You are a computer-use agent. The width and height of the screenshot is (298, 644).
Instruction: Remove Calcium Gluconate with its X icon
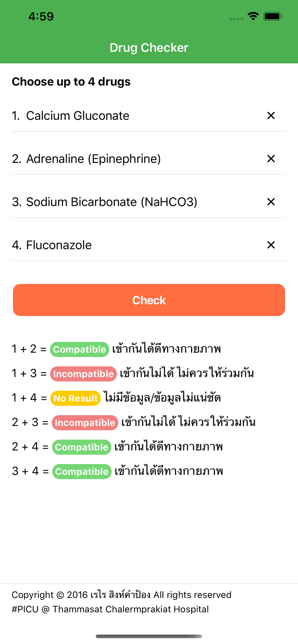click(271, 116)
